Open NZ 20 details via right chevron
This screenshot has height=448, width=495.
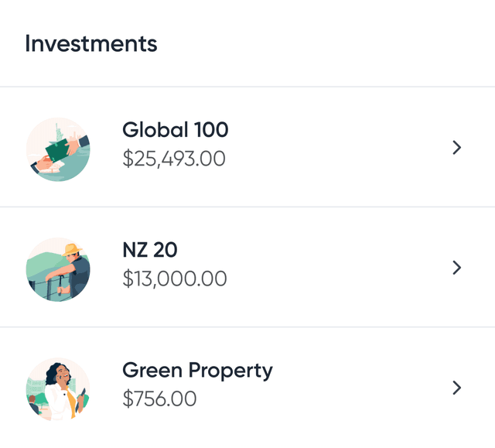click(x=456, y=268)
